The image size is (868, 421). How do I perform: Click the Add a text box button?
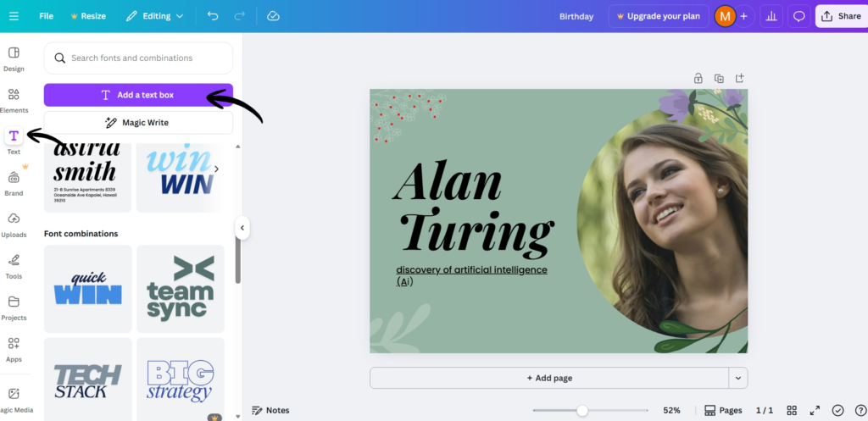pyautogui.click(x=138, y=95)
